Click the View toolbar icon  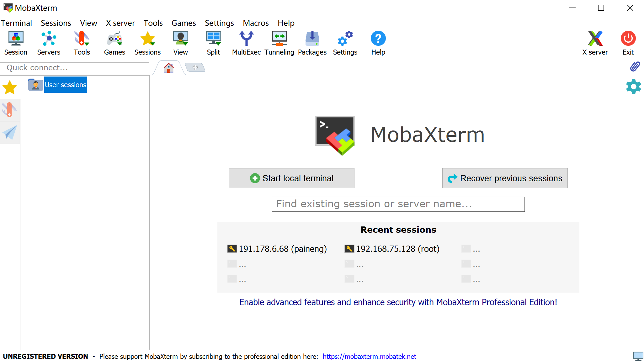click(181, 43)
